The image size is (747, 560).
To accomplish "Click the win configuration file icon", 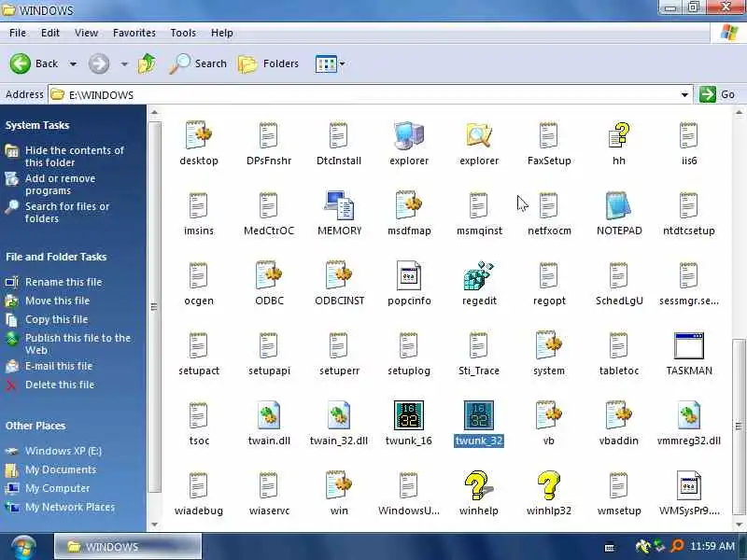I will [339, 485].
